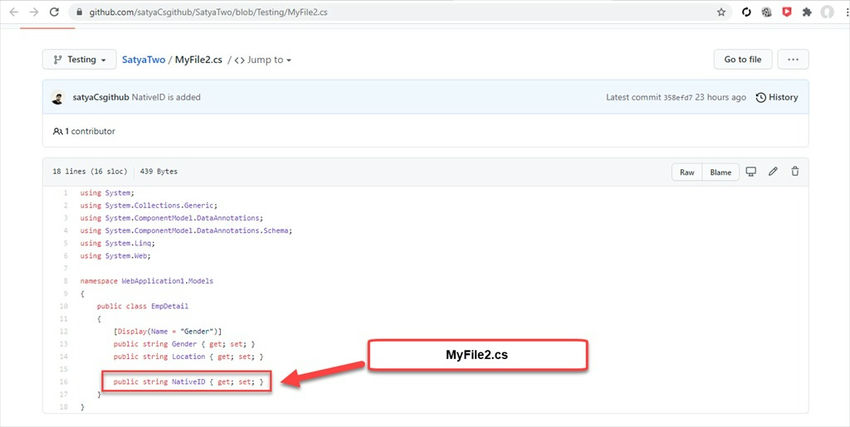Viewport: 850px width, 427px height.
Task: Edit the file with the pencil icon
Action: click(773, 171)
